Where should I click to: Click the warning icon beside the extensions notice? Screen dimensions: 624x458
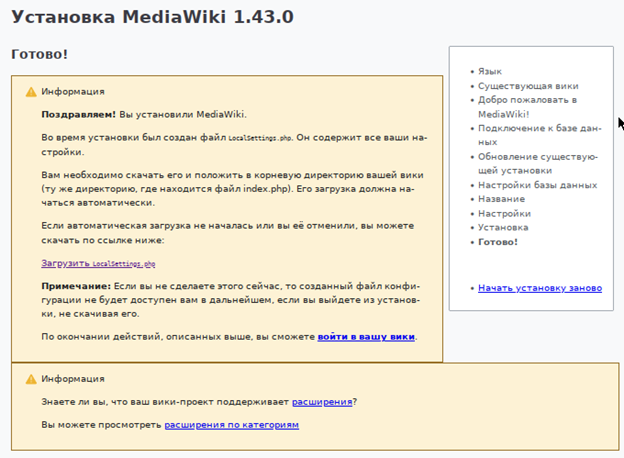(x=31, y=379)
